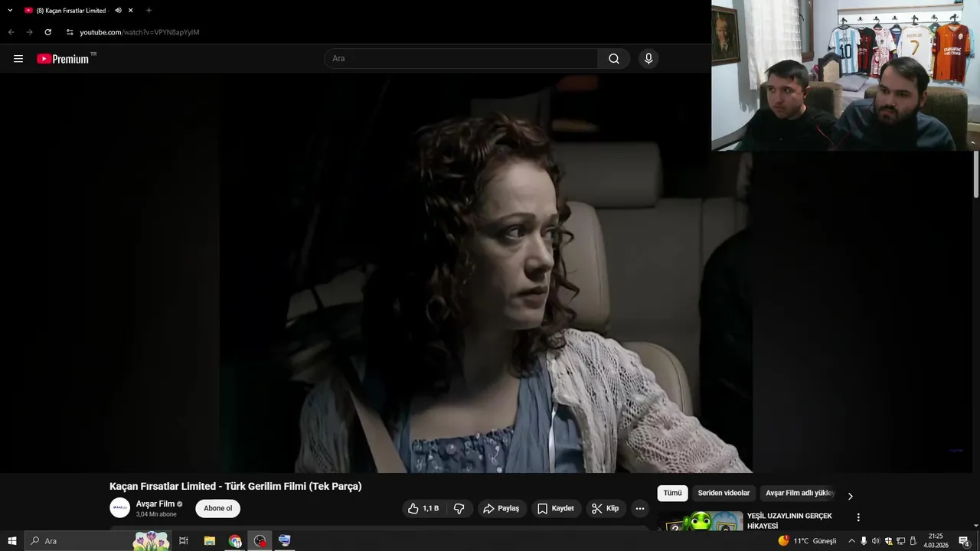The width and height of the screenshot is (980, 551).
Task: Subscribe with 'Abone ol' button
Action: click(x=217, y=508)
